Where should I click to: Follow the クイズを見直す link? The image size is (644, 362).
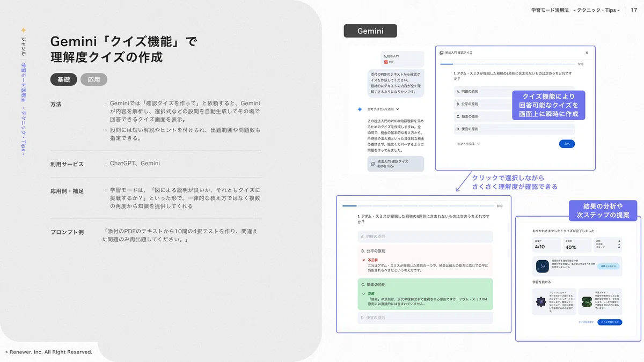pyautogui.click(x=586, y=322)
